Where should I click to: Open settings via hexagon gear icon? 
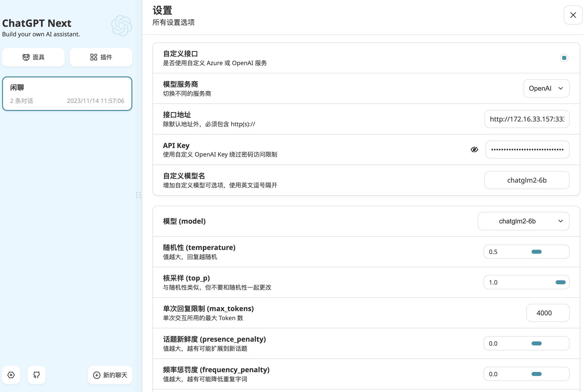pos(11,375)
